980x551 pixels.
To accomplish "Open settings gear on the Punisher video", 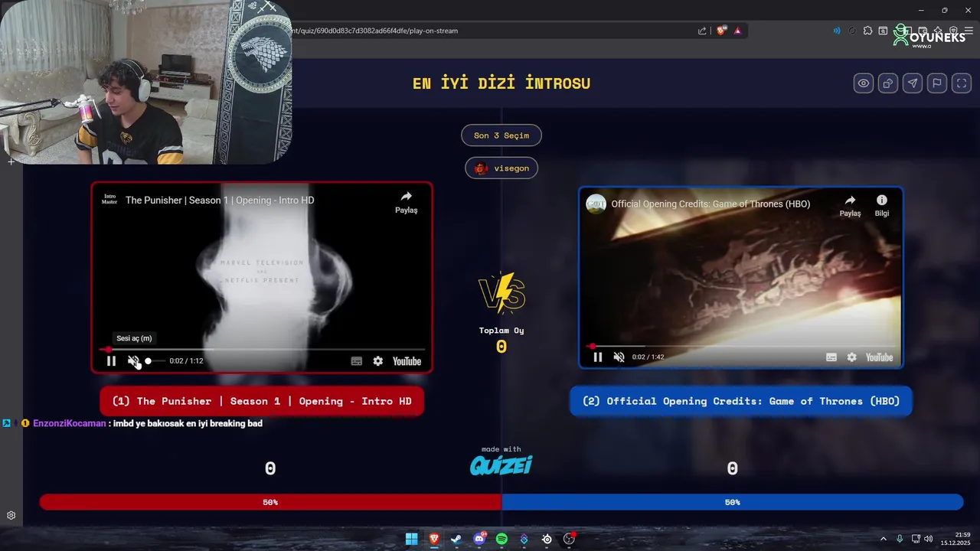I will pos(378,361).
